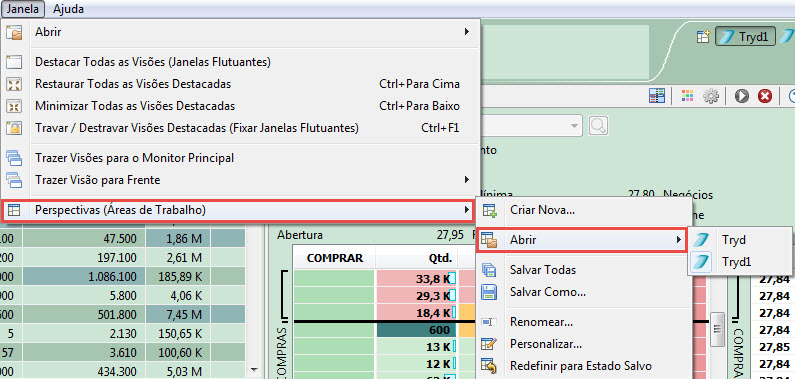Open the color grid toolbar icon
795x379 pixels.
(x=688, y=95)
